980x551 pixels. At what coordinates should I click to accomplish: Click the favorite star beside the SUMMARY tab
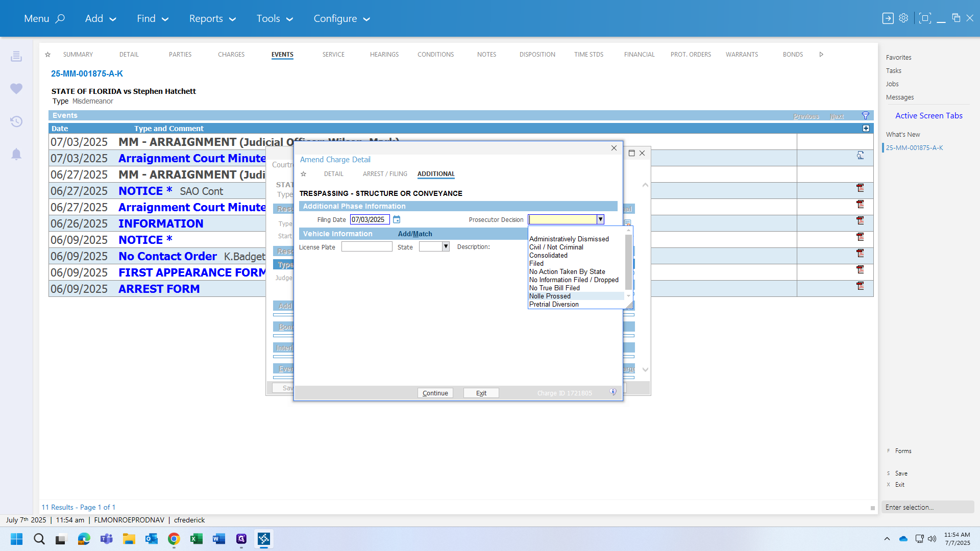[48, 55]
